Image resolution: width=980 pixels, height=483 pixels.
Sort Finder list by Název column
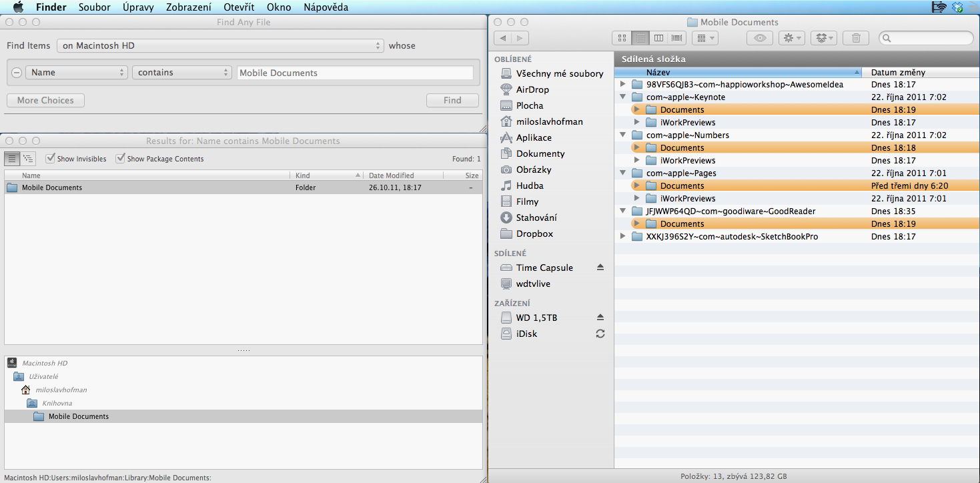tap(739, 72)
